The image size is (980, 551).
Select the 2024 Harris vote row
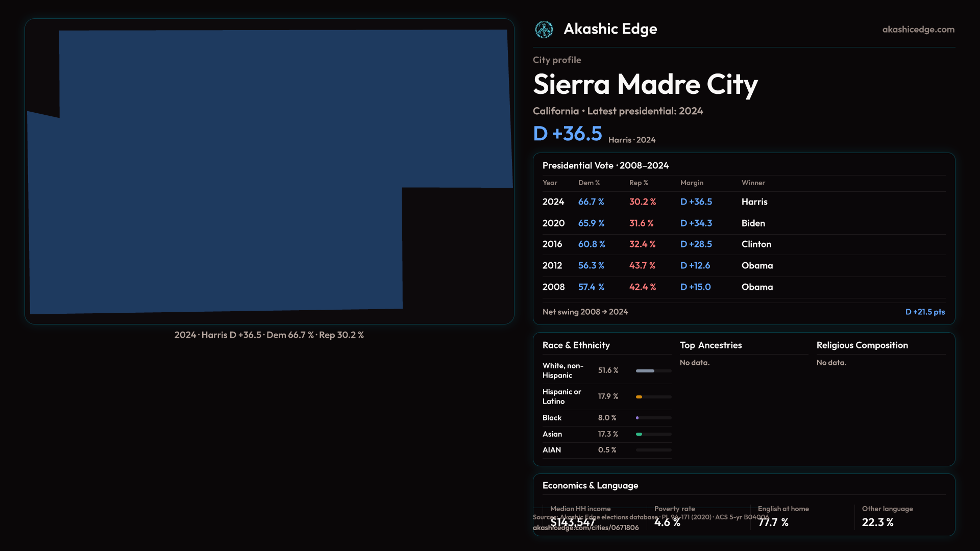(743, 202)
